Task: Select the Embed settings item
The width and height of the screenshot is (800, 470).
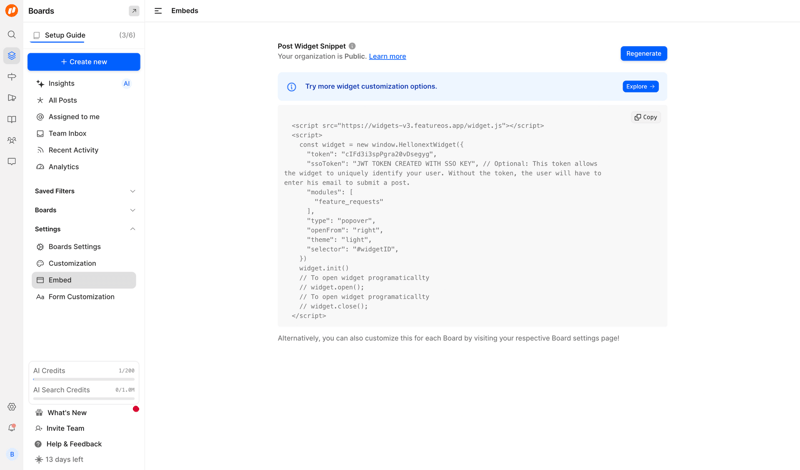Action: (84, 280)
